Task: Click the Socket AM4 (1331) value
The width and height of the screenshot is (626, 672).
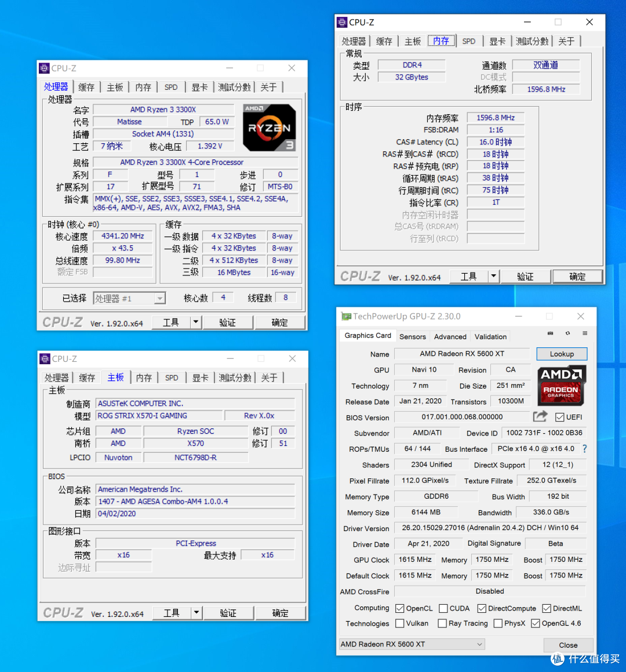Action: [x=163, y=134]
